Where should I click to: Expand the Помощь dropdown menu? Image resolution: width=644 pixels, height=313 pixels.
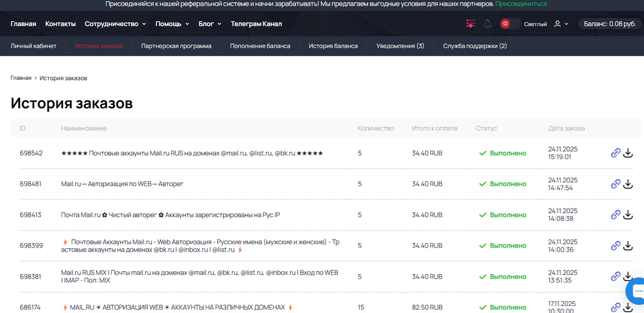[172, 24]
